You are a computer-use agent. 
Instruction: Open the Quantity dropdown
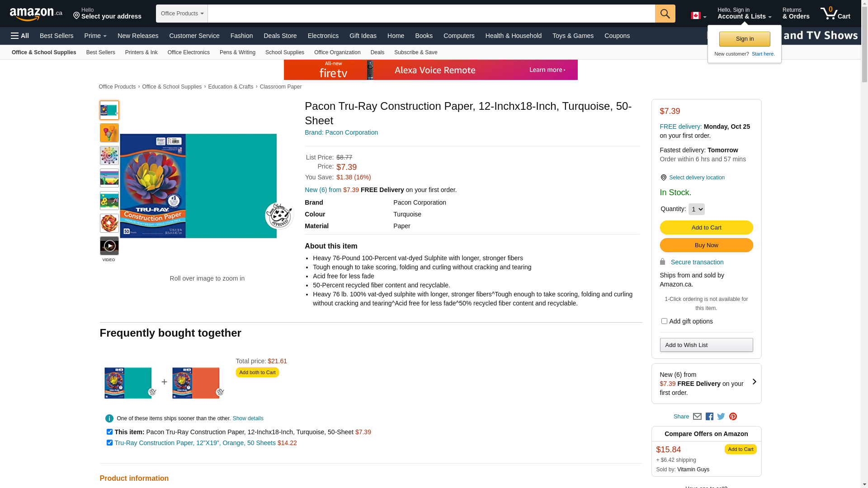(696, 209)
